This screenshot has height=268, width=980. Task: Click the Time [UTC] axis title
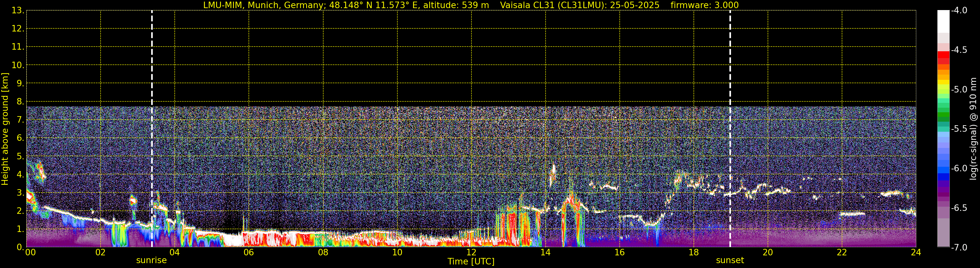[x=471, y=262]
